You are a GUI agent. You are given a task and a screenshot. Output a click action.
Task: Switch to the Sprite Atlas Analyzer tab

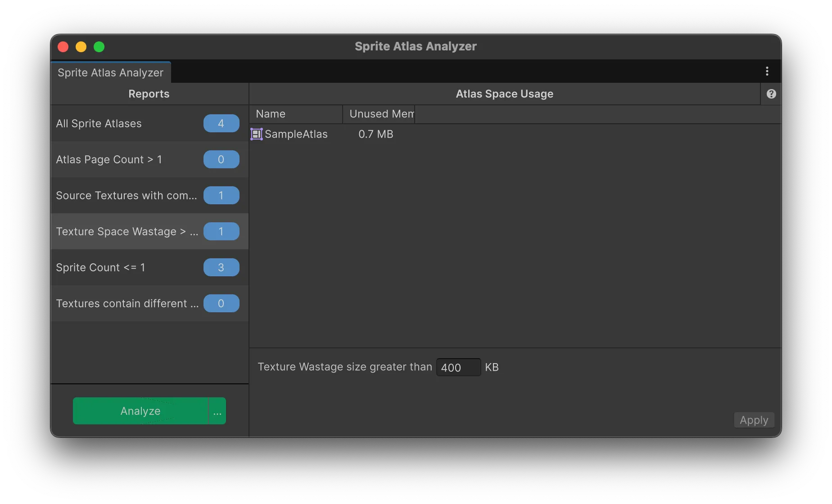[111, 72]
